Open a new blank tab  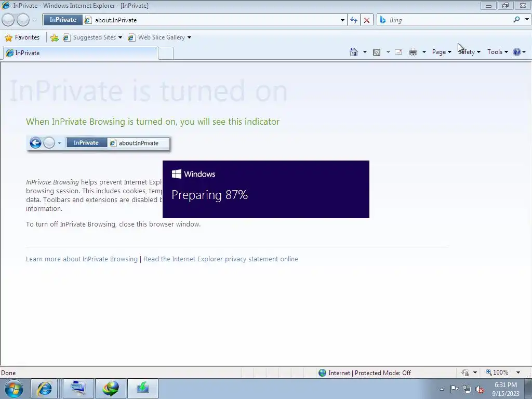166,54
